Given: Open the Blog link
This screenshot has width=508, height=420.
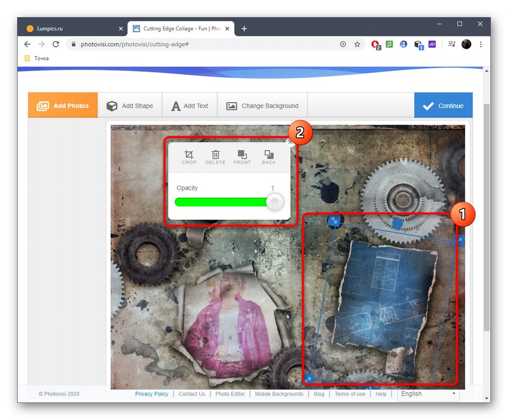Looking at the screenshot, I should coord(319,394).
